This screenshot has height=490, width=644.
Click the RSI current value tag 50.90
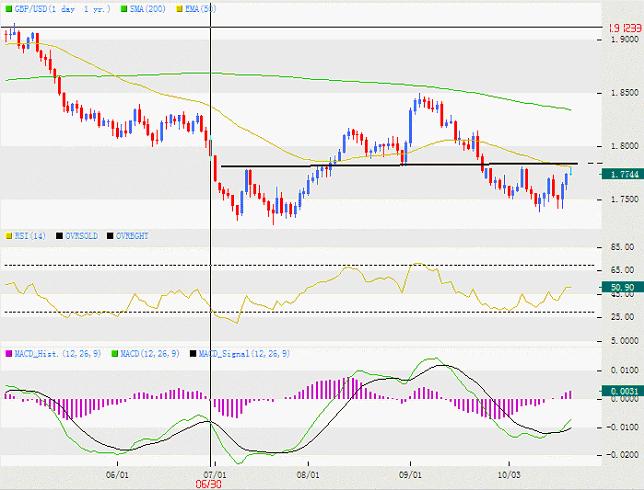pyautogui.click(x=622, y=287)
